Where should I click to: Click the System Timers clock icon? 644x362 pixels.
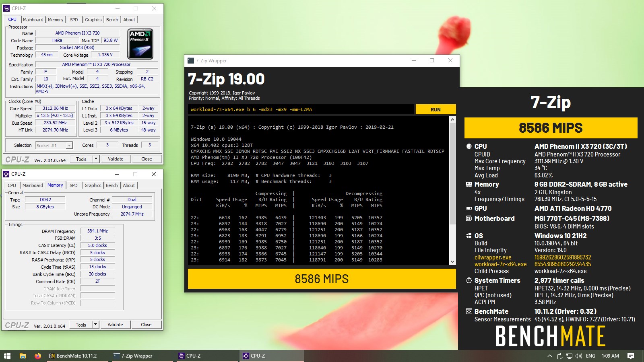(x=469, y=280)
